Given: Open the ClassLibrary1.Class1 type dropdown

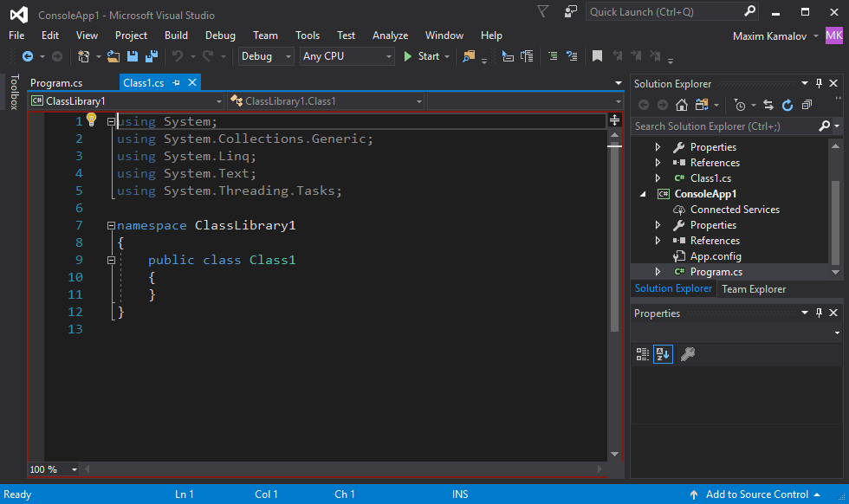Looking at the screenshot, I should click(x=326, y=101).
